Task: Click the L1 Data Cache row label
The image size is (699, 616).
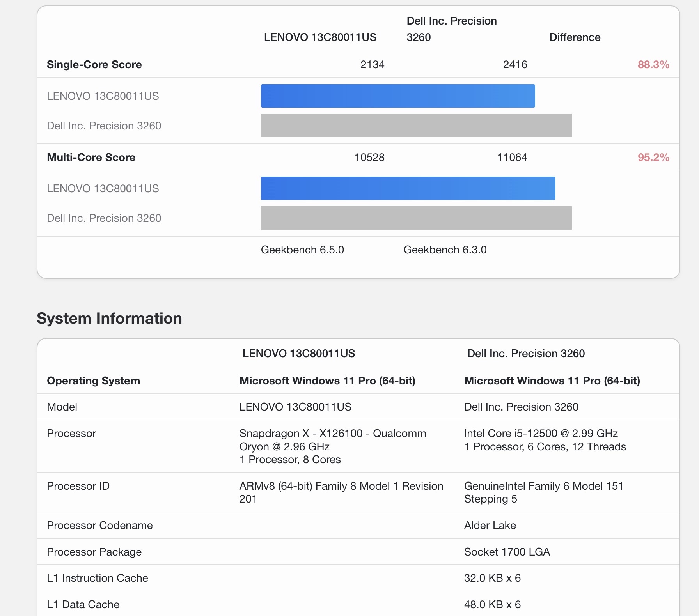Action: click(x=83, y=605)
